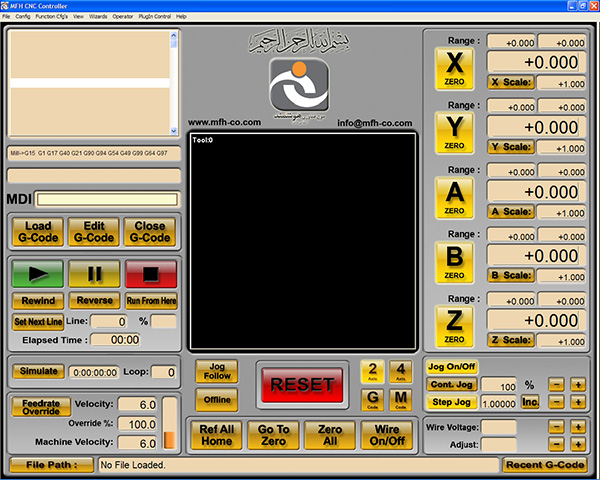Click into the MDI input field
The width and height of the screenshot is (600, 480).
point(107,199)
